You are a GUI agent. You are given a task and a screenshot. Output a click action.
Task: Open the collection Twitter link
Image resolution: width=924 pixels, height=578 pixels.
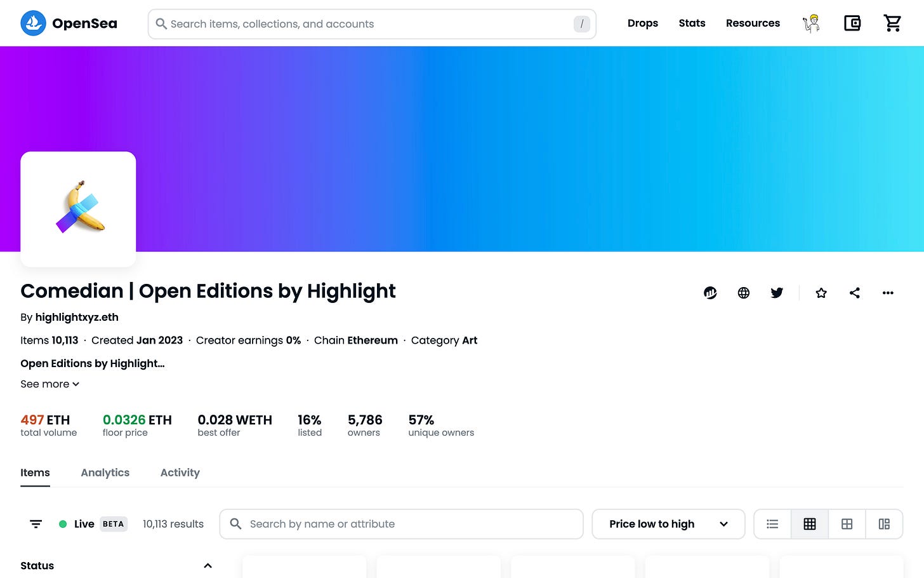[777, 293]
